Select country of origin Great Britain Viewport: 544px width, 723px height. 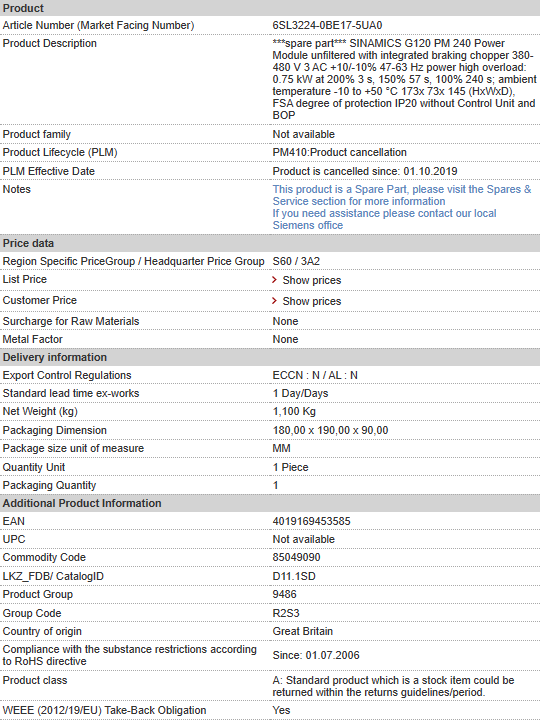[302, 631]
